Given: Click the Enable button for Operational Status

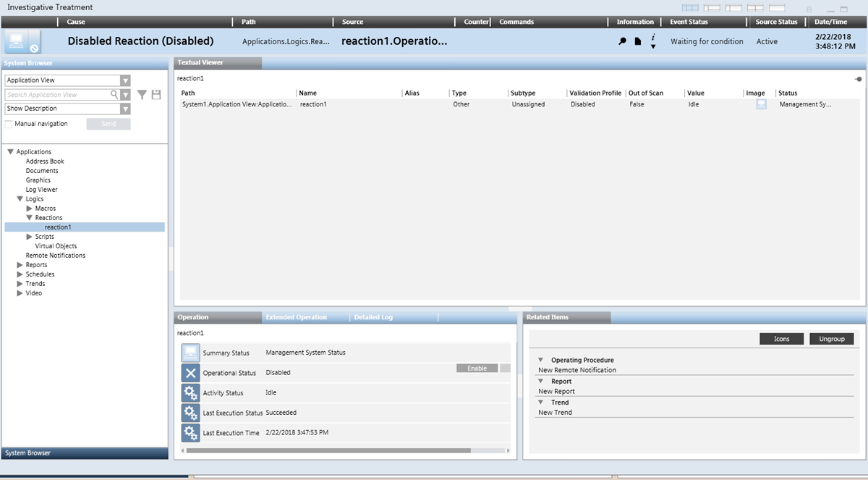Looking at the screenshot, I should 477,369.
